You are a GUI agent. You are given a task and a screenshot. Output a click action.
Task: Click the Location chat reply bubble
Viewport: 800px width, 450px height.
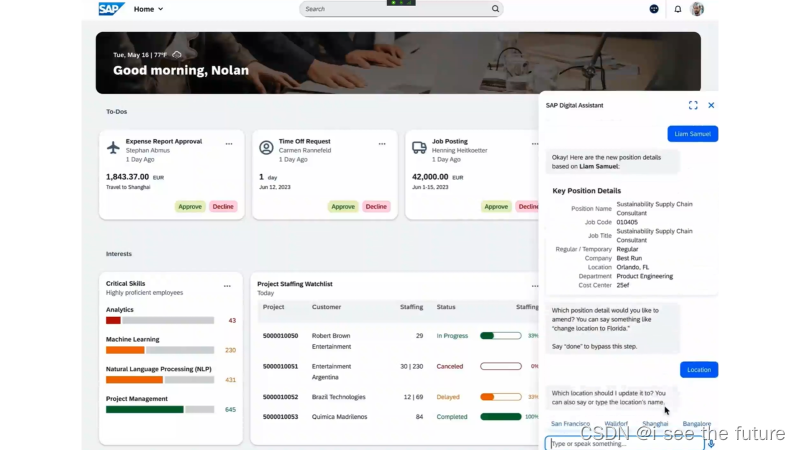698,369
